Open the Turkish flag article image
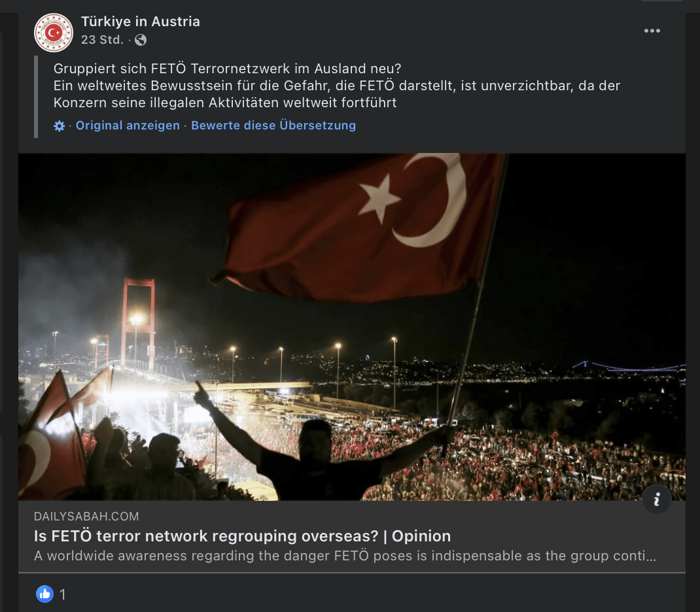 coord(352,327)
